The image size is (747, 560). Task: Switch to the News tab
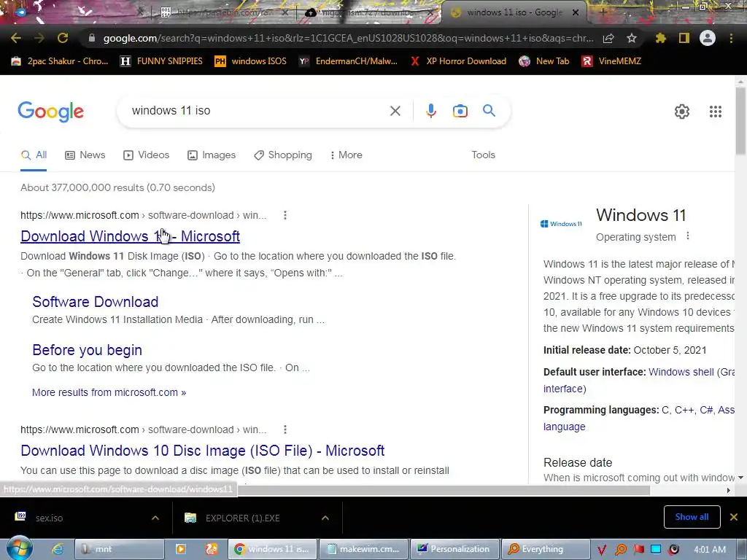[85, 155]
